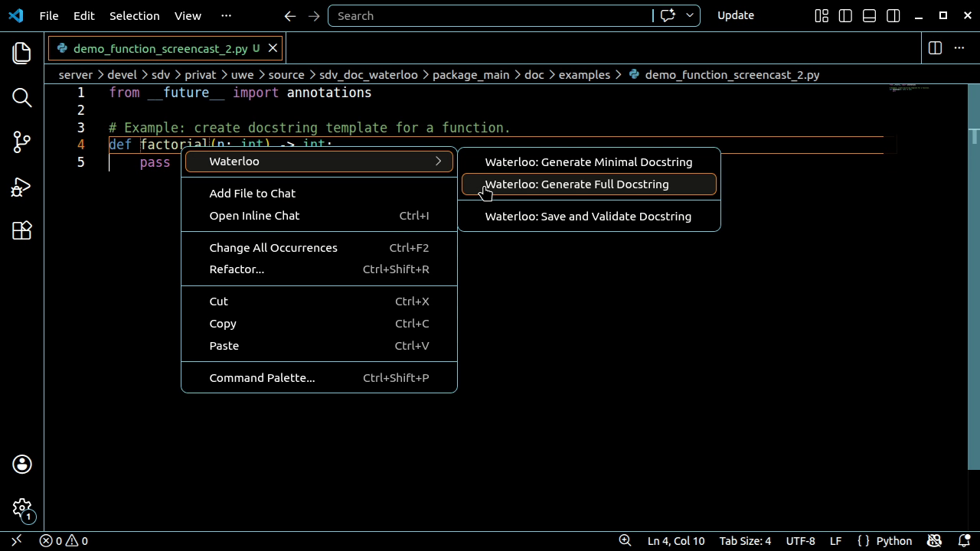Image resolution: width=980 pixels, height=551 pixels.
Task: Show errors and warnings count
Action: (x=64, y=540)
